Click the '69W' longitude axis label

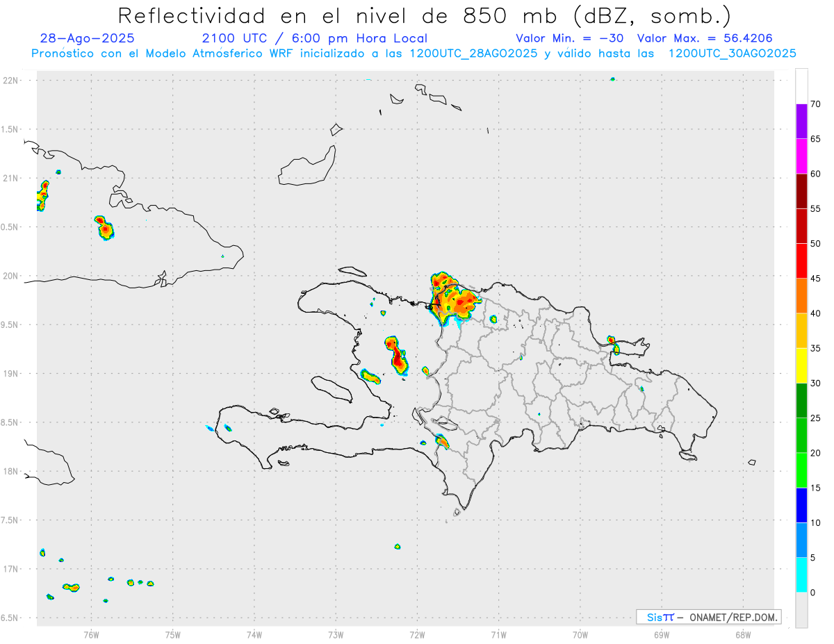click(x=662, y=634)
